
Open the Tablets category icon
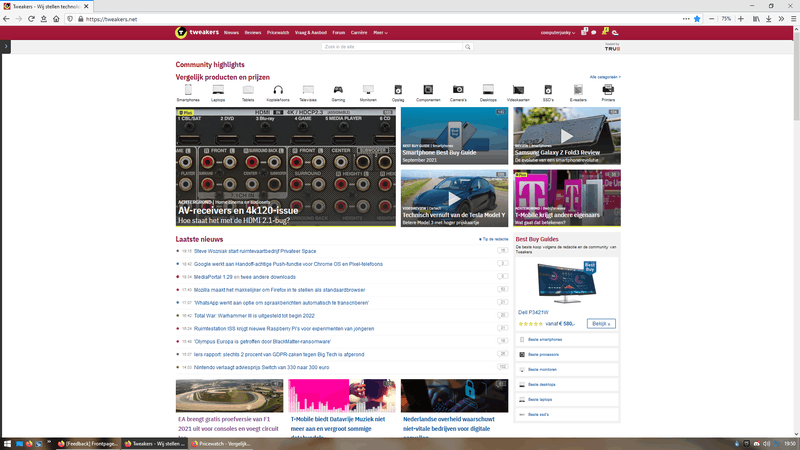click(x=248, y=90)
